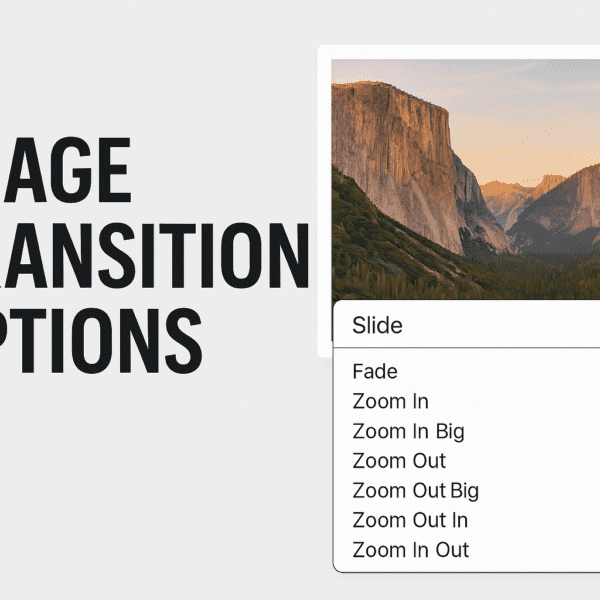Click the El Capitan cliff face in photo

pyautogui.click(x=394, y=153)
